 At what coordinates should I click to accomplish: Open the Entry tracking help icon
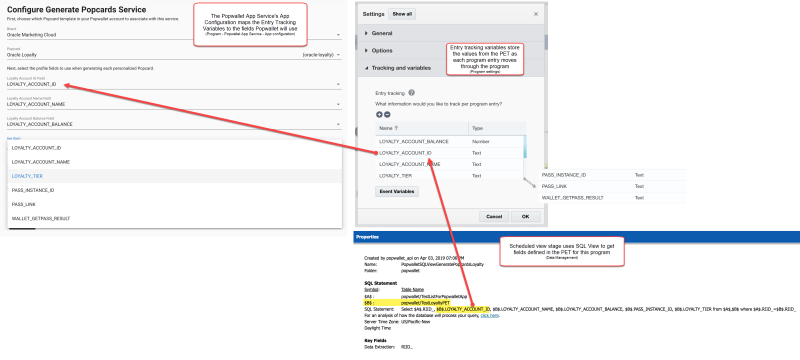coord(411,93)
